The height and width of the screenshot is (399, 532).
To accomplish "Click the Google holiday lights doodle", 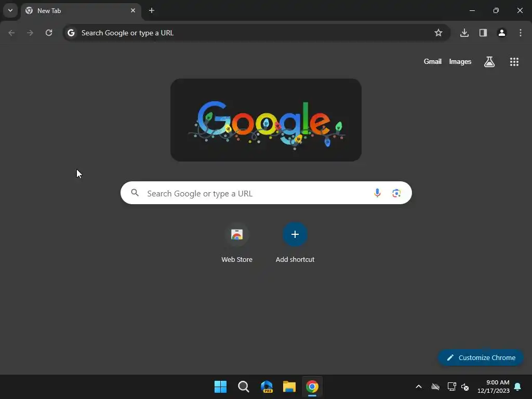I will click(x=266, y=120).
